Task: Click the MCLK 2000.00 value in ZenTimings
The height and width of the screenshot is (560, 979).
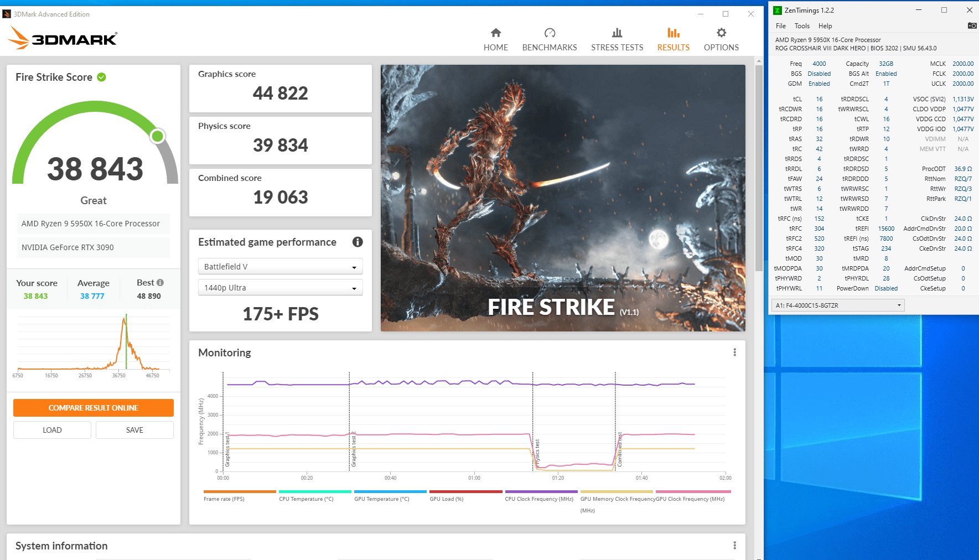Action: (x=963, y=64)
